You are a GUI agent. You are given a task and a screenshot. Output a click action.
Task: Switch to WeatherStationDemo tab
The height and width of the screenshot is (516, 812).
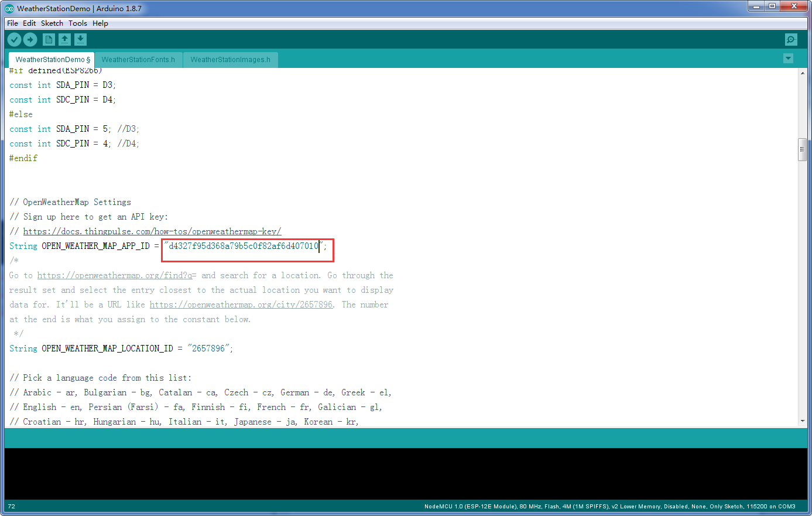[52, 60]
